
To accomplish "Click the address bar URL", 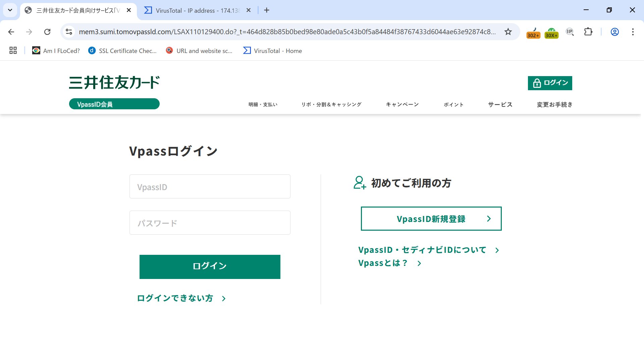I will click(287, 32).
